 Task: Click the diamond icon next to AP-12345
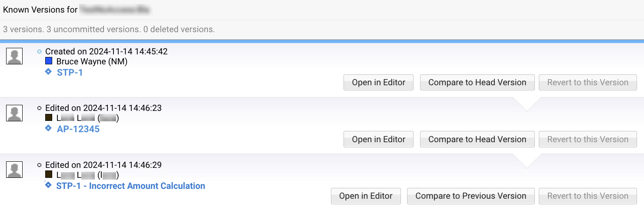48,128
